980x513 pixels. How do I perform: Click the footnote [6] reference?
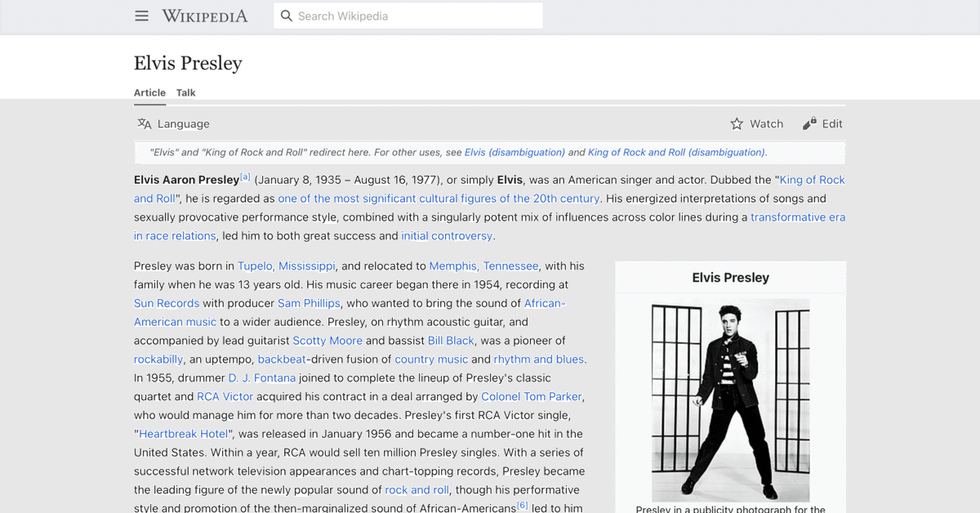[x=523, y=506]
